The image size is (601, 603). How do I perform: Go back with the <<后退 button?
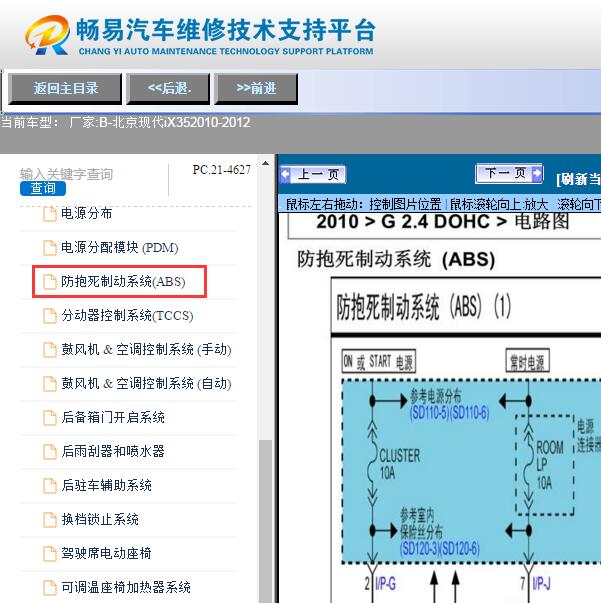pos(168,89)
